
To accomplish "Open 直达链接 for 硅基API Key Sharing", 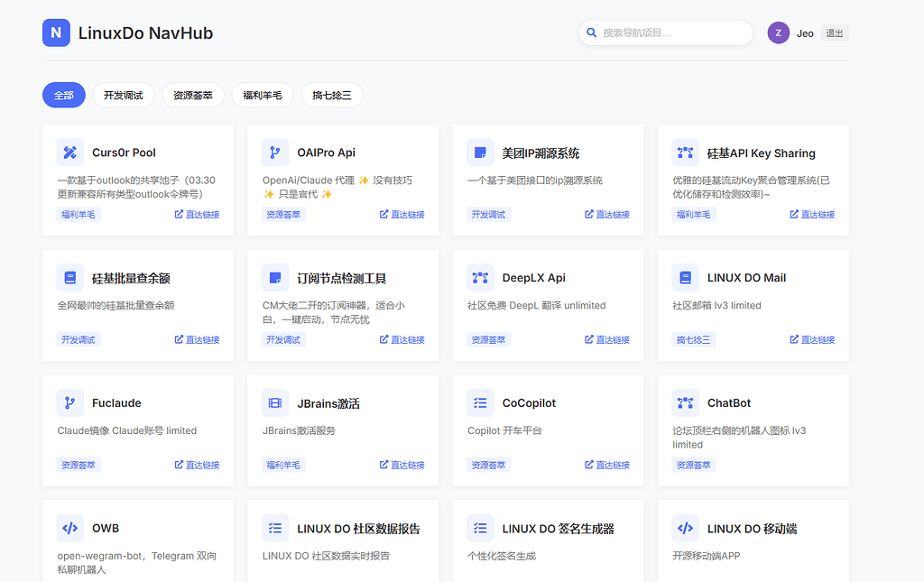I will 812,215.
